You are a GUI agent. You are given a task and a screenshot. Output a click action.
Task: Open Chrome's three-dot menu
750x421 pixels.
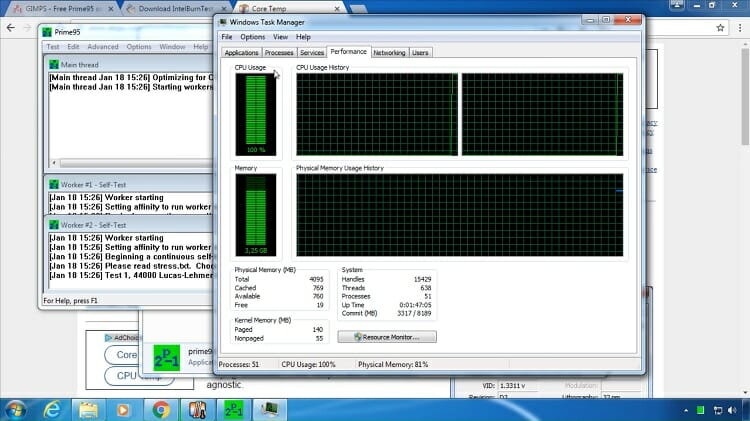click(x=739, y=28)
